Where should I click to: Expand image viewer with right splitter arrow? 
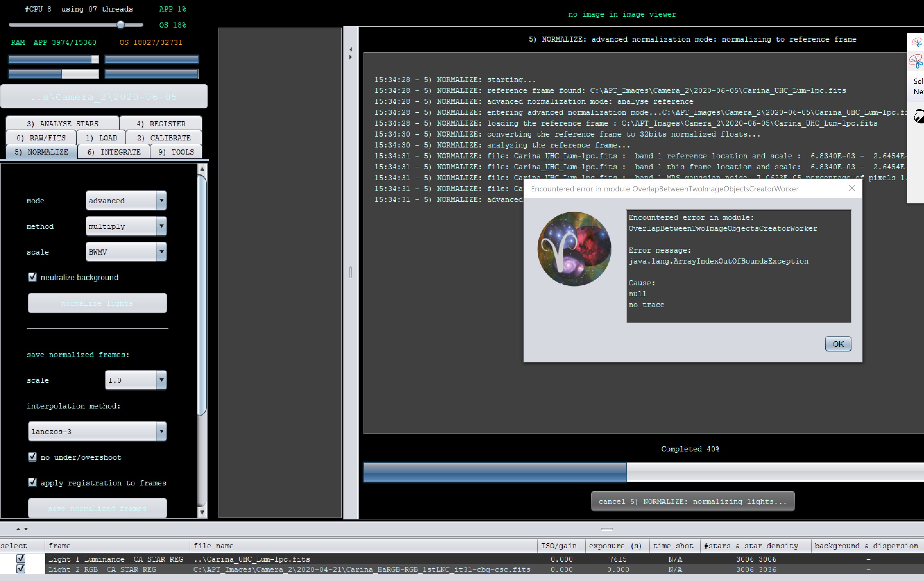coord(351,57)
